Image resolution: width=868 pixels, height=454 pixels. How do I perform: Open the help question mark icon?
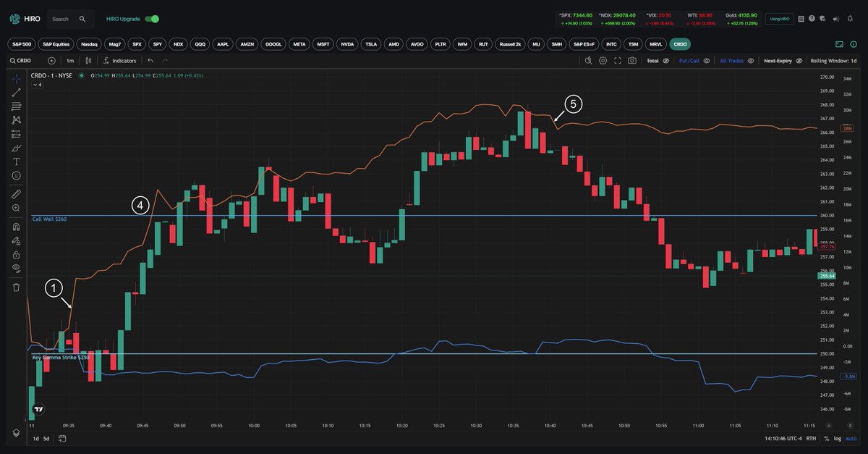click(812, 19)
